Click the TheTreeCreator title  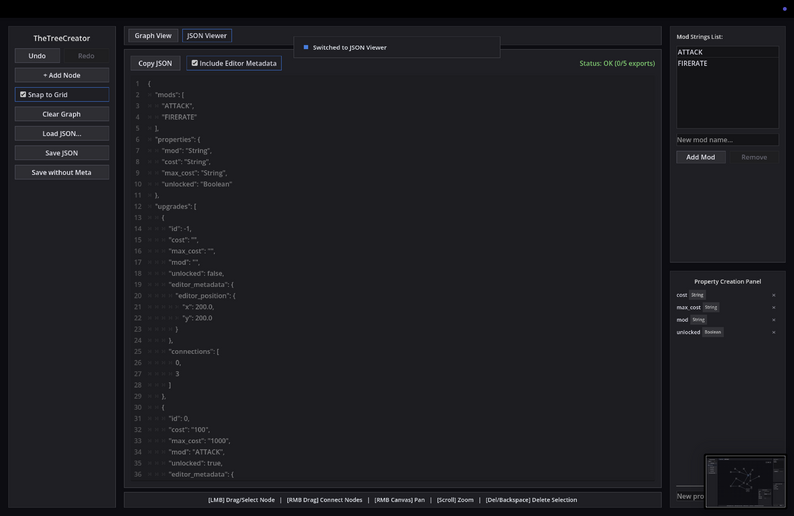click(x=62, y=38)
